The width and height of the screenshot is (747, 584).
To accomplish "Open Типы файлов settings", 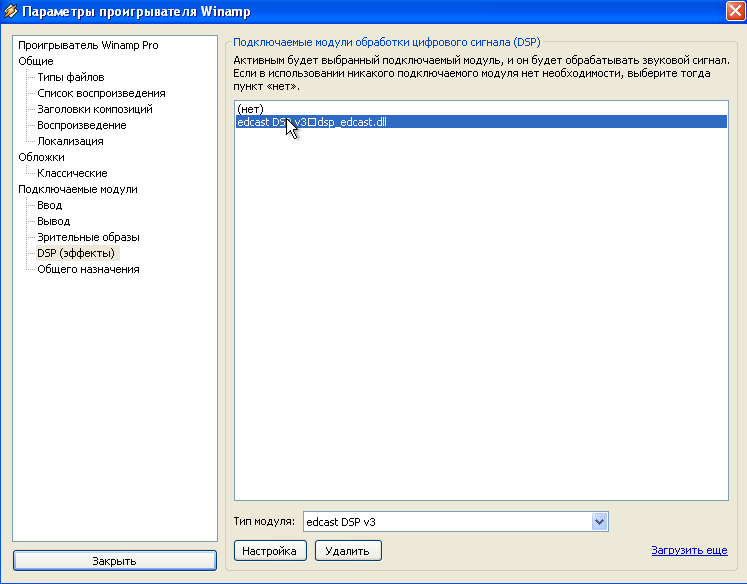I will [71, 77].
